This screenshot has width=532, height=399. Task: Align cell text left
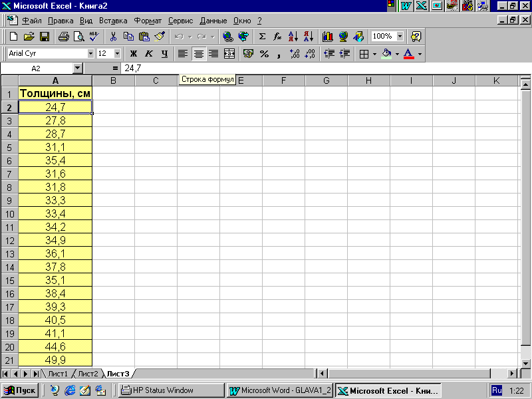183,54
